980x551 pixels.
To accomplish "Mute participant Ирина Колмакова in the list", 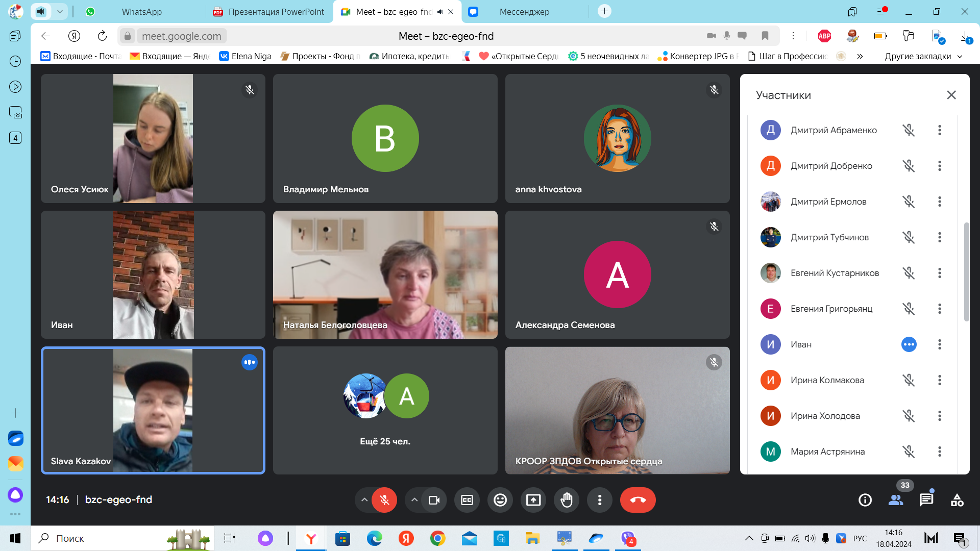I will pos(909,380).
